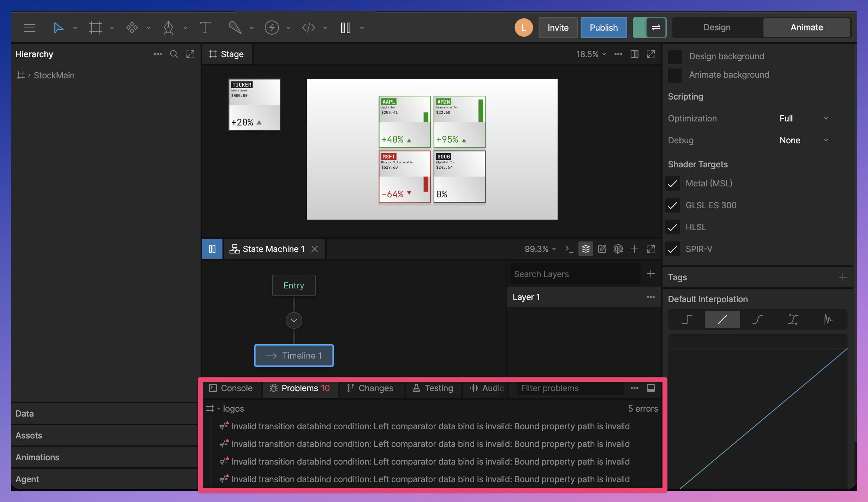
Task: Open Stage zoom 18.5% dropdown
Action: point(591,54)
